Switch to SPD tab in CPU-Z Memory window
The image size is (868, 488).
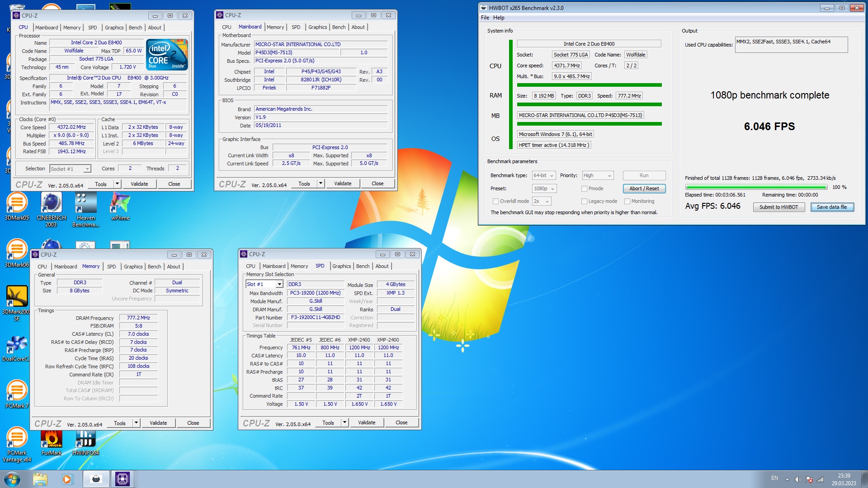111,267
